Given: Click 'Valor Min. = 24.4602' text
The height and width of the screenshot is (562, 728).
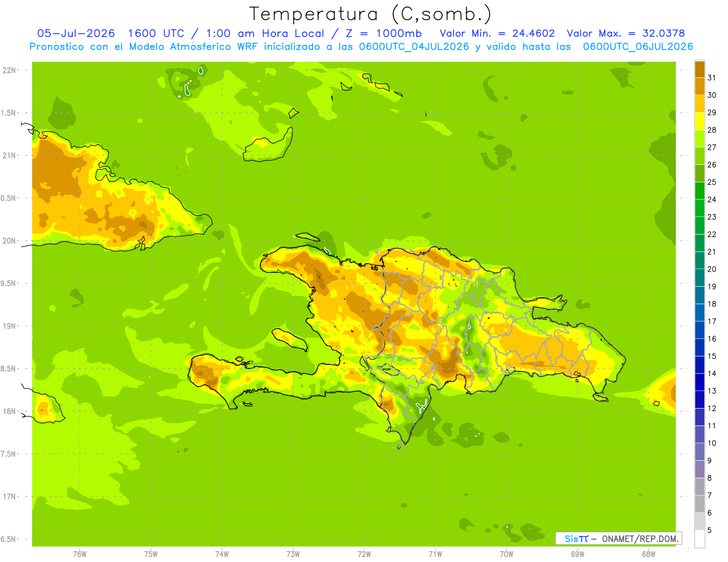Looking at the screenshot, I should (x=497, y=33).
